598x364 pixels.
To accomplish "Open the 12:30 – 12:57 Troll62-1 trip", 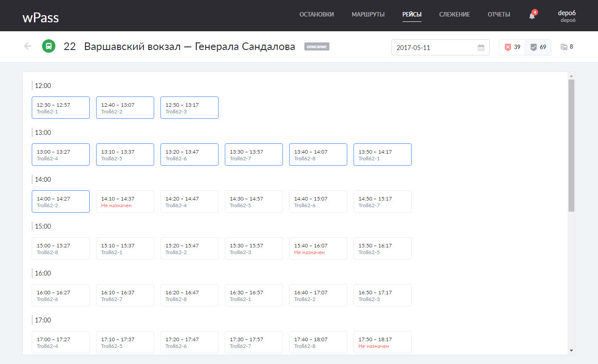I will pyautogui.click(x=60, y=108).
